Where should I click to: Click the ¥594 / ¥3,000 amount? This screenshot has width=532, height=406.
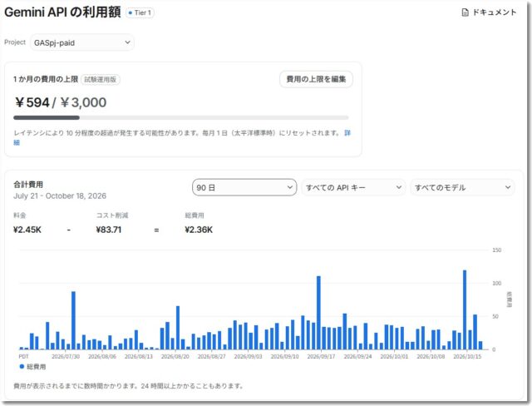[61, 102]
